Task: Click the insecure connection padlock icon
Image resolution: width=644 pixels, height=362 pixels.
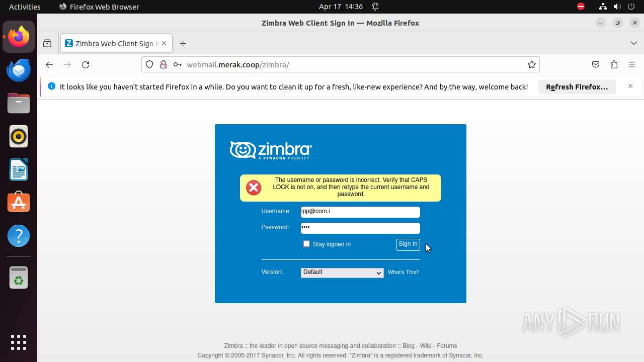Action: point(163,65)
